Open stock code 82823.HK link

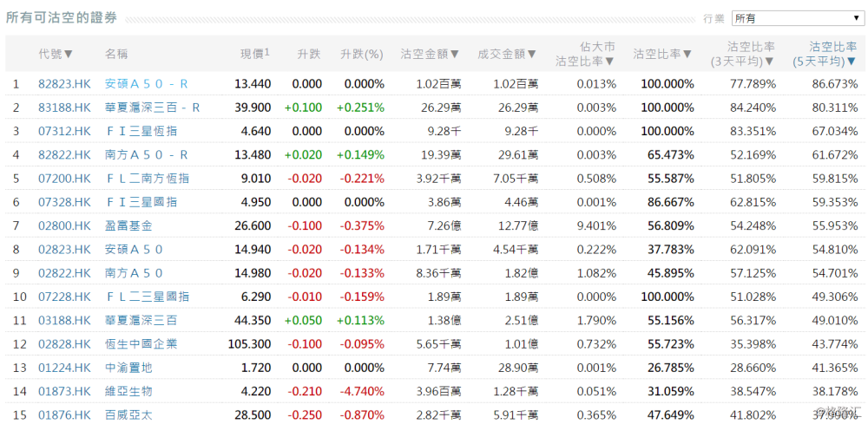pos(64,84)
